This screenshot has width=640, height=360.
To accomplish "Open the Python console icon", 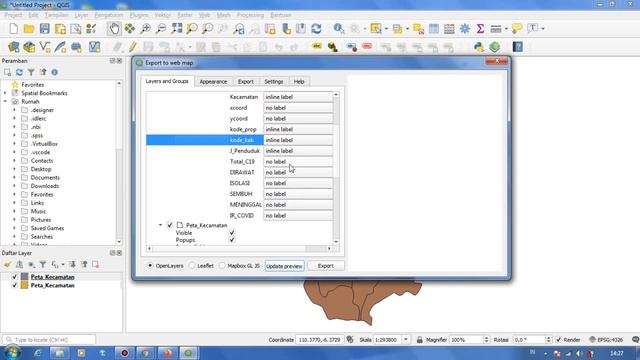I will point(479,47).
